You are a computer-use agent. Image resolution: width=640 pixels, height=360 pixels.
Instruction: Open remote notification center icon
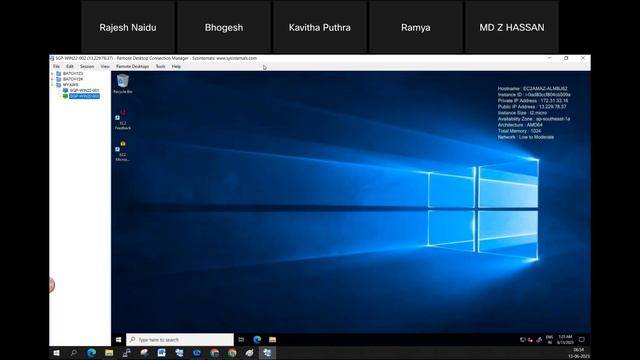coord(582,340)
